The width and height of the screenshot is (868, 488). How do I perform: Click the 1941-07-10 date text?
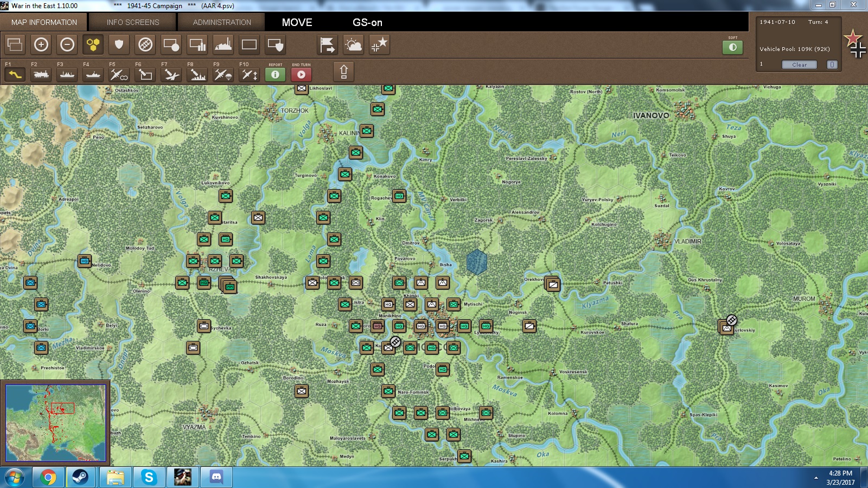(x=777, y=22)
